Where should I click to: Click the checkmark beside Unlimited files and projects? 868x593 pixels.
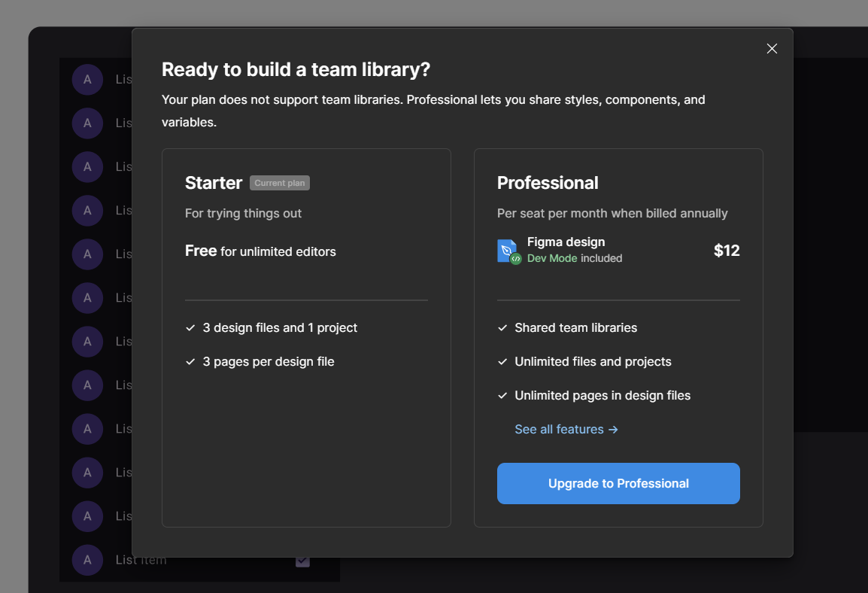502,361
